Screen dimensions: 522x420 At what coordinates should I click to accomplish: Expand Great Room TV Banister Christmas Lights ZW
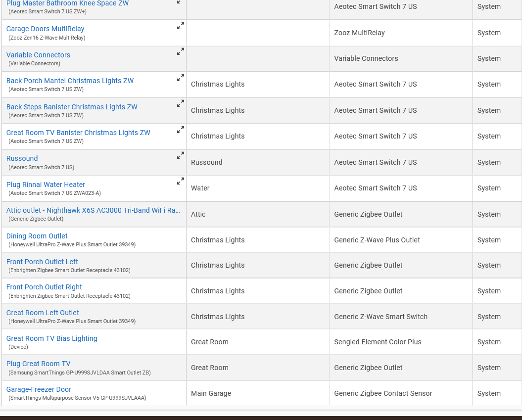coord(181,129)
